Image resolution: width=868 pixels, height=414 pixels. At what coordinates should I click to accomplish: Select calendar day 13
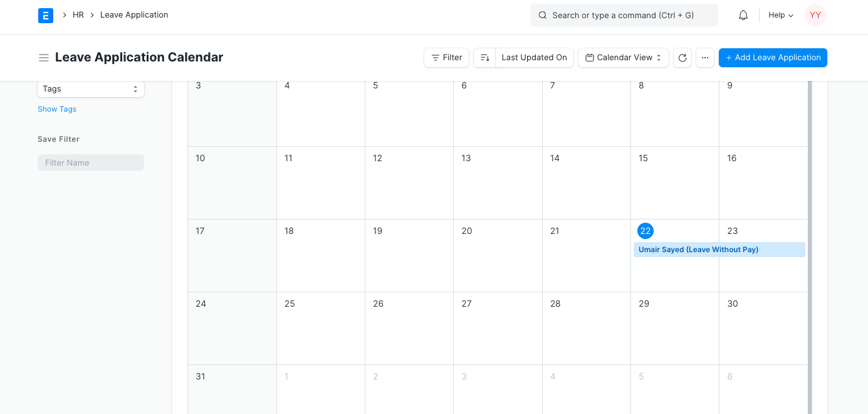[x=466, y=158]
